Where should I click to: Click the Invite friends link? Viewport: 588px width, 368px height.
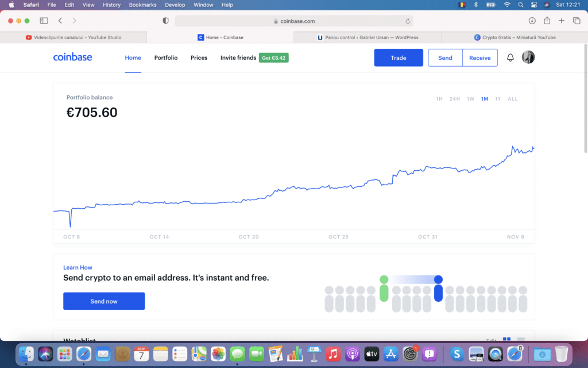coord(238,57)
